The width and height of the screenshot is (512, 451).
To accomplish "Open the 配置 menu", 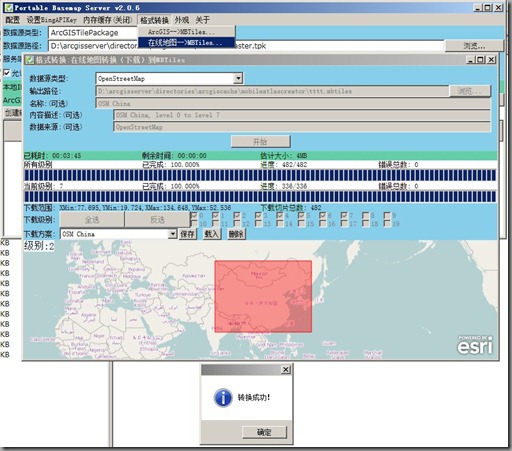I will (13, 20).
